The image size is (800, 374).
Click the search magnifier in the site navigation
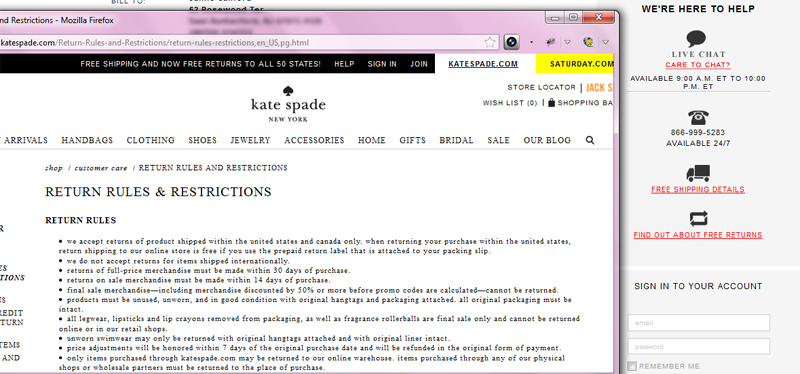[x=590, y=140]
